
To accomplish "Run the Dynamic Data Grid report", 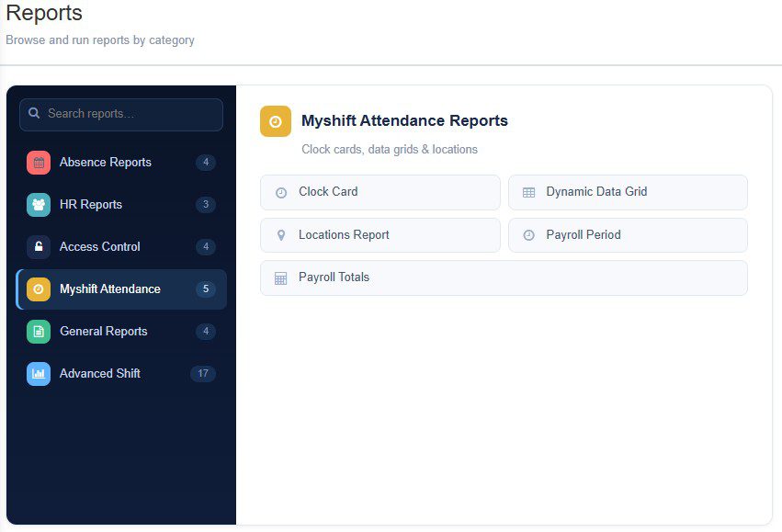I will [628, 192].
